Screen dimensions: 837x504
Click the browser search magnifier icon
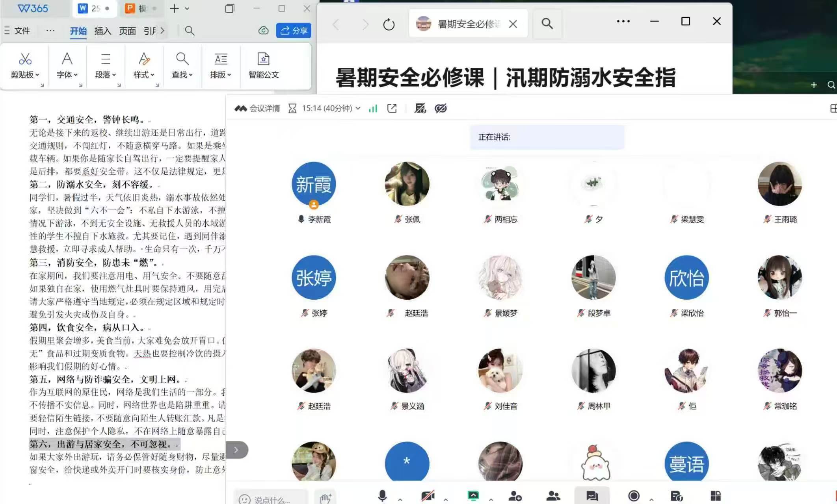click(547, 24)
